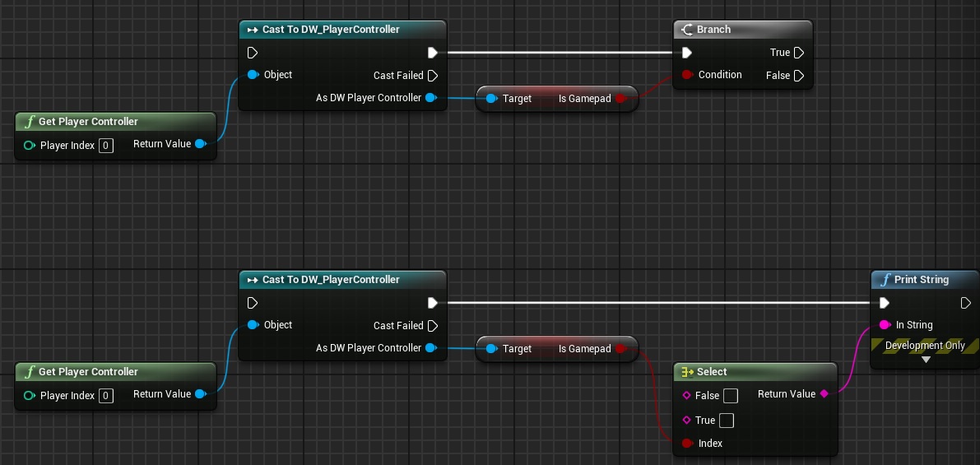Click the Branch False execution output pin
This screenshot has height=465, width=980.
(799, 76)
